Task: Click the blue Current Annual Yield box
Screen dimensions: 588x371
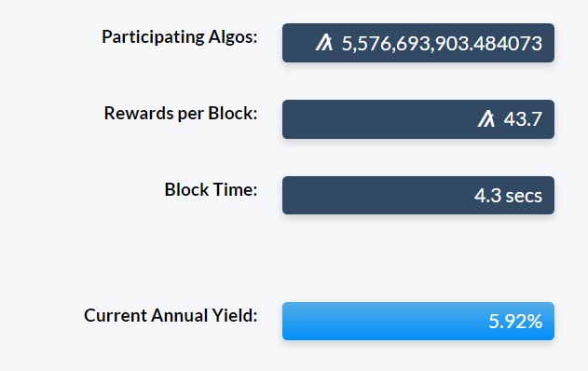Action: [x=418, y=321]
